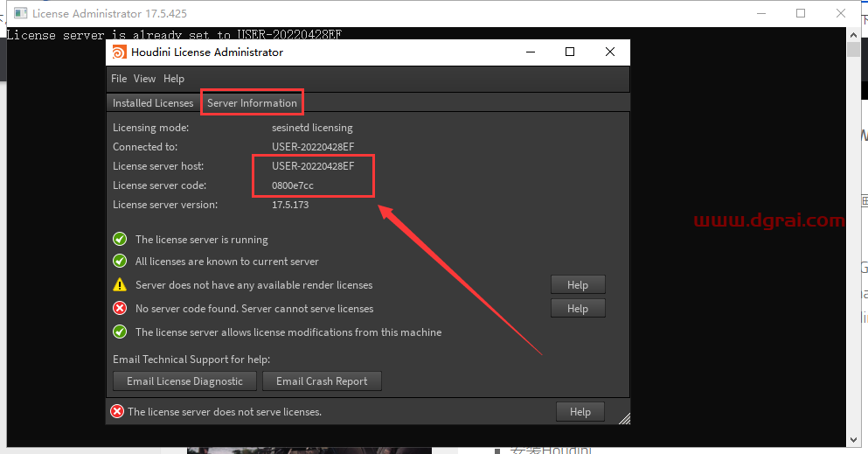Click console scrollbar up arrow
Screen dimensions: 868x454
853,34
